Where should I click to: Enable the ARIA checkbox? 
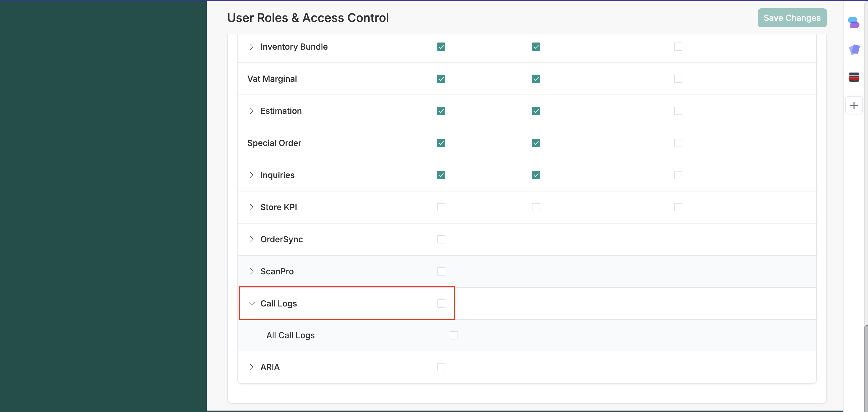(441, 367)
